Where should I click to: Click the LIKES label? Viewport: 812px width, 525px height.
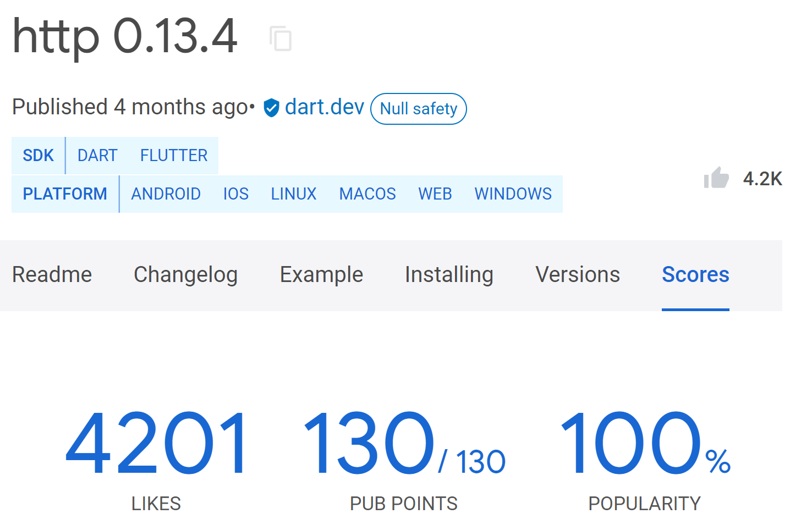pyautogui.click(x=156, y=504)
